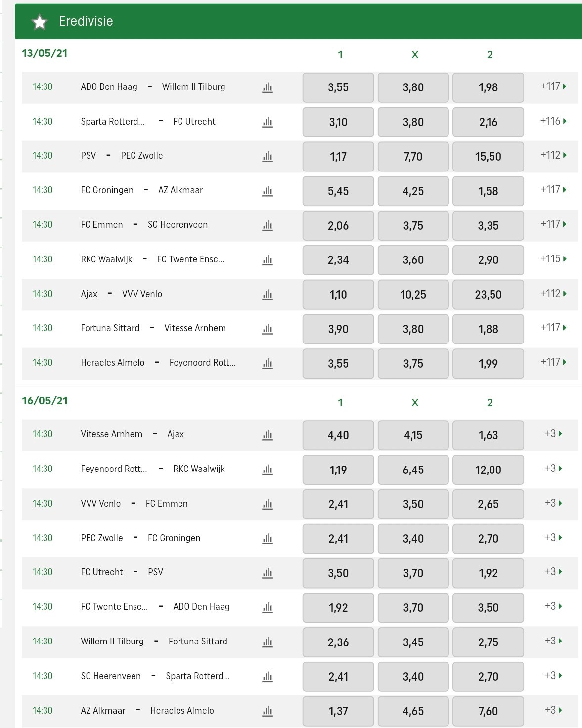
Task: Expand +3 markets for Feyenoord - RKC Waalwijk
Action: (553, 469)
